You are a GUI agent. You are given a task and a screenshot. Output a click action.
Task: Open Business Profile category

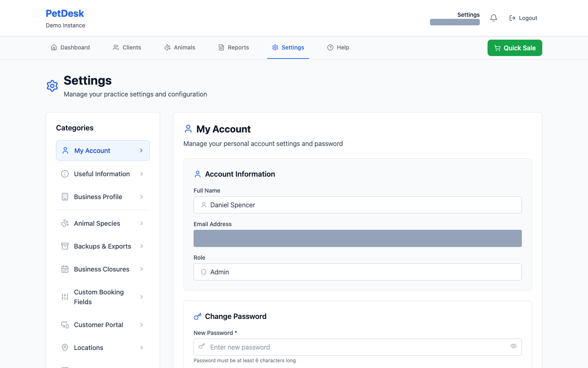(103, 197)
